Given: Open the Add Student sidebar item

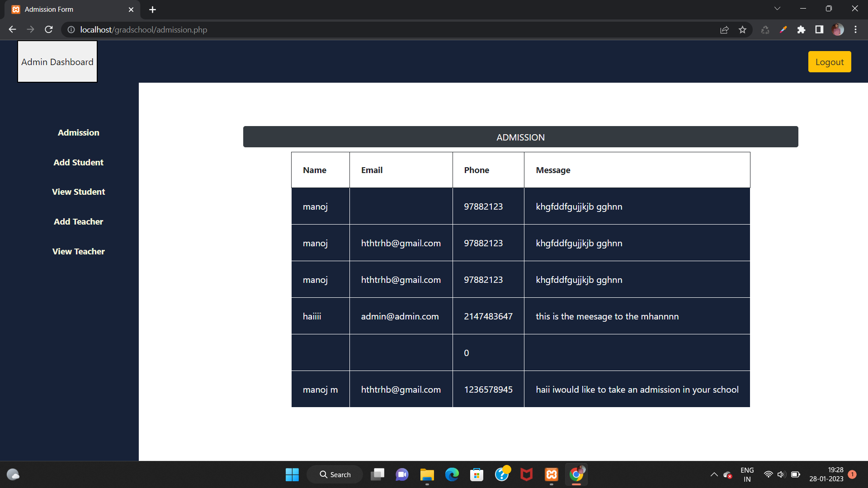Looking at the screenshot, I should pyautogui.click(x=78, y=162).
